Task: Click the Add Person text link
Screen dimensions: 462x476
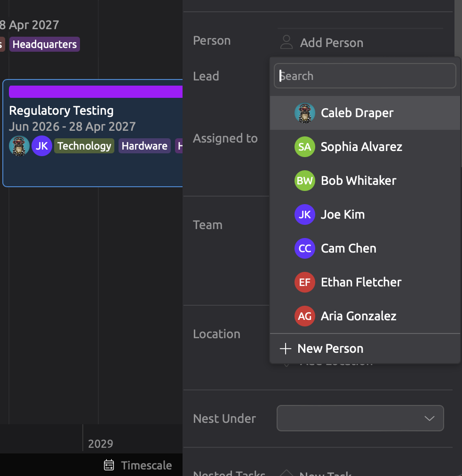Action: tap(332, 43)
